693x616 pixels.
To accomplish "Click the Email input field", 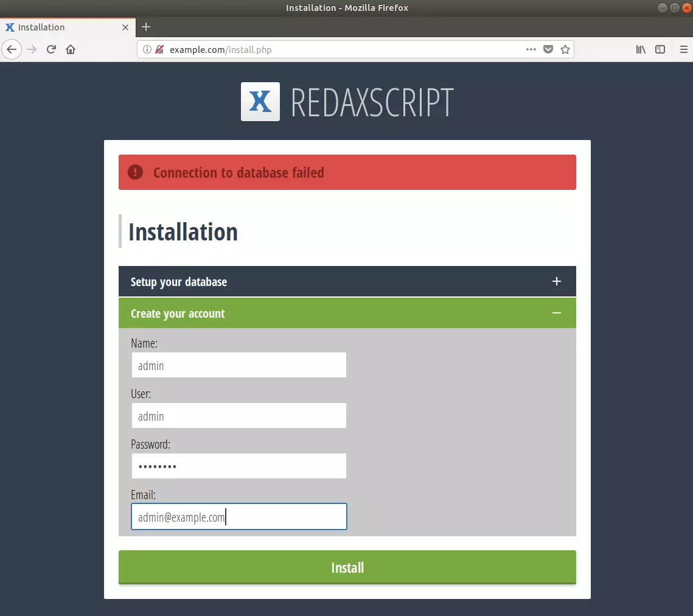I will click(239, 517).
